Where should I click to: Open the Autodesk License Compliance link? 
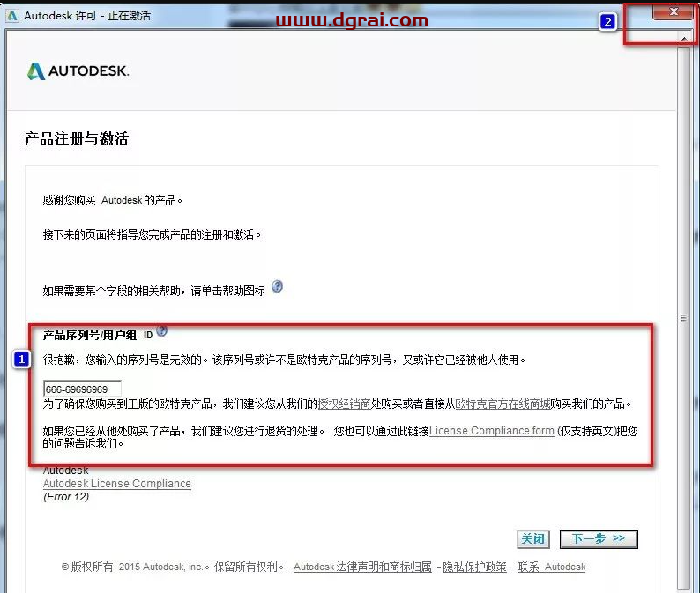click(117, 484)
